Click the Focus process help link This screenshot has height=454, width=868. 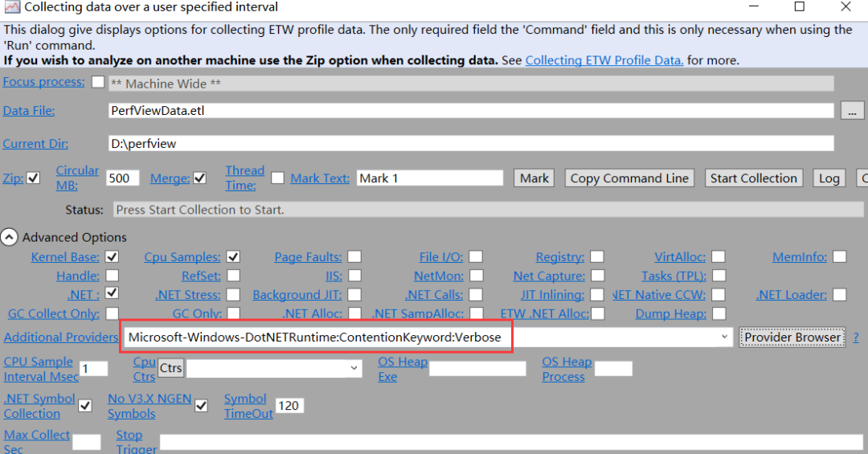point(43,82)
